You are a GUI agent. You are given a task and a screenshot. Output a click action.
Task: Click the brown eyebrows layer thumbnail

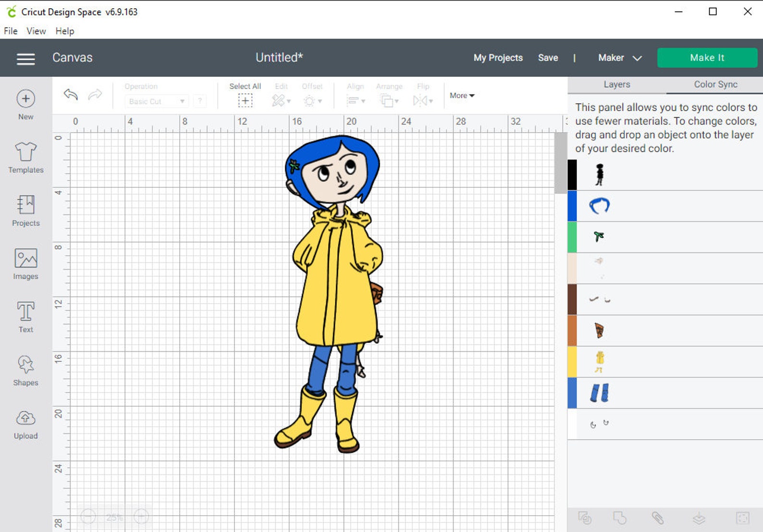pos(600,299)
